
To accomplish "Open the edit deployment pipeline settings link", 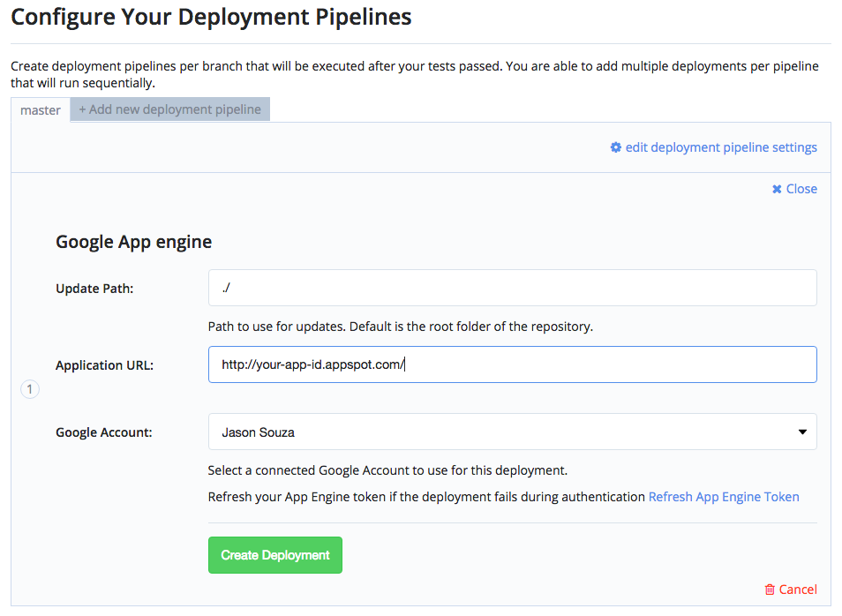I will tap(721, 147).
